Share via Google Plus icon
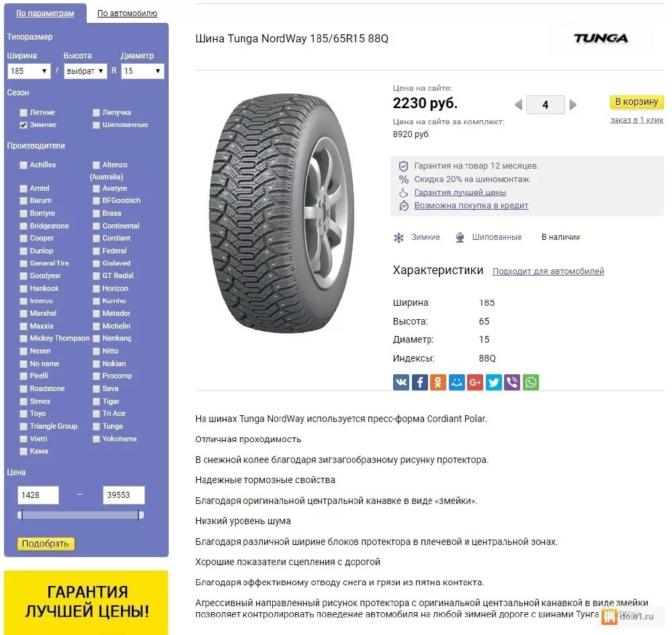The width and height of the screenshot is (672, 635). click(x=475, y=382)
